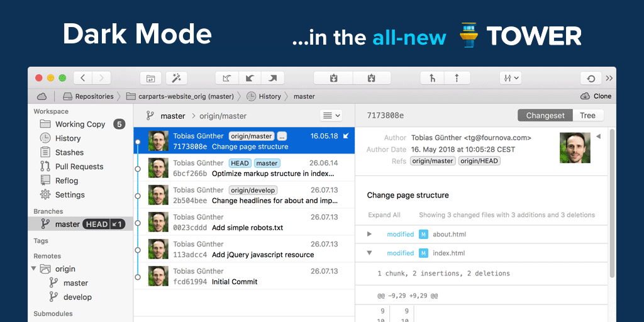Click the cloud Services icon in path bar
This screenshot has width=644, height=322.
(42, 96)
